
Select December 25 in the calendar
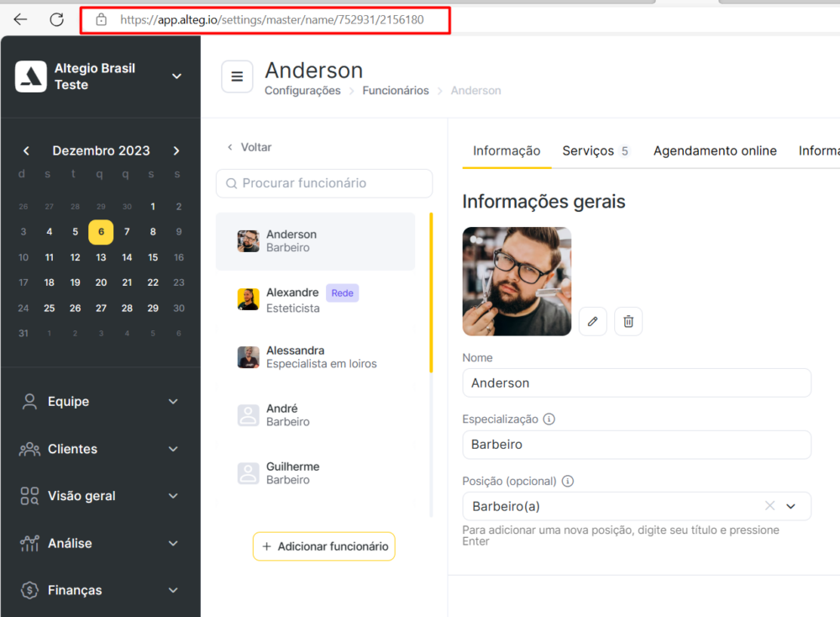(50, 308)
